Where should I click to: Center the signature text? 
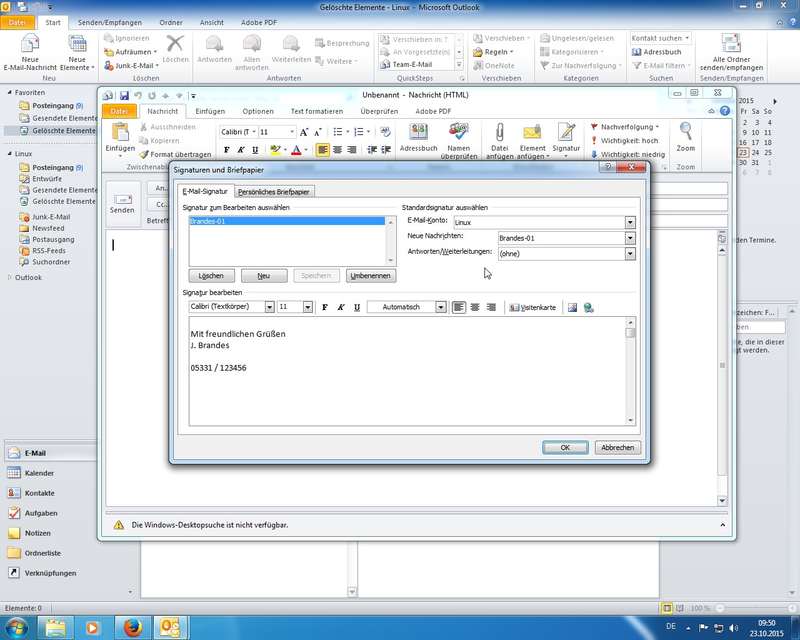474,307
